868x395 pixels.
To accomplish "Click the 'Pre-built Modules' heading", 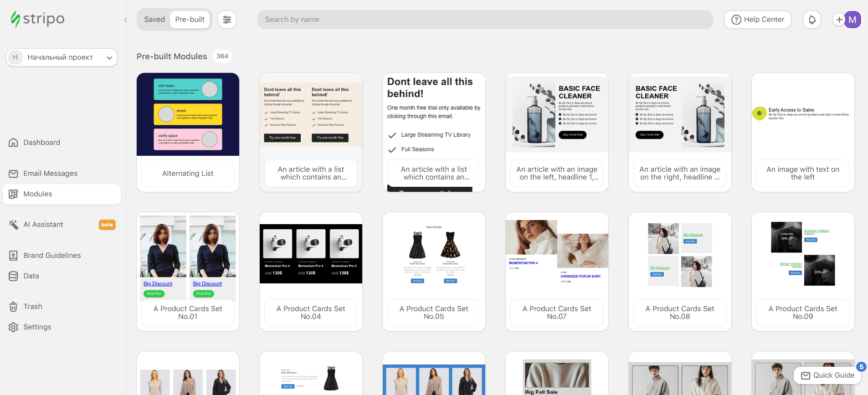I will [172, 56].
